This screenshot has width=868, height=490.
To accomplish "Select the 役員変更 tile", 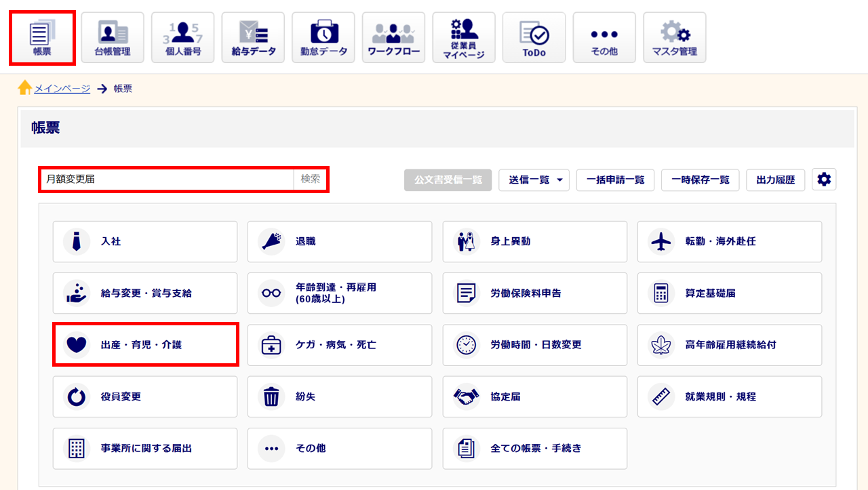I will click(x=145, y=396).
